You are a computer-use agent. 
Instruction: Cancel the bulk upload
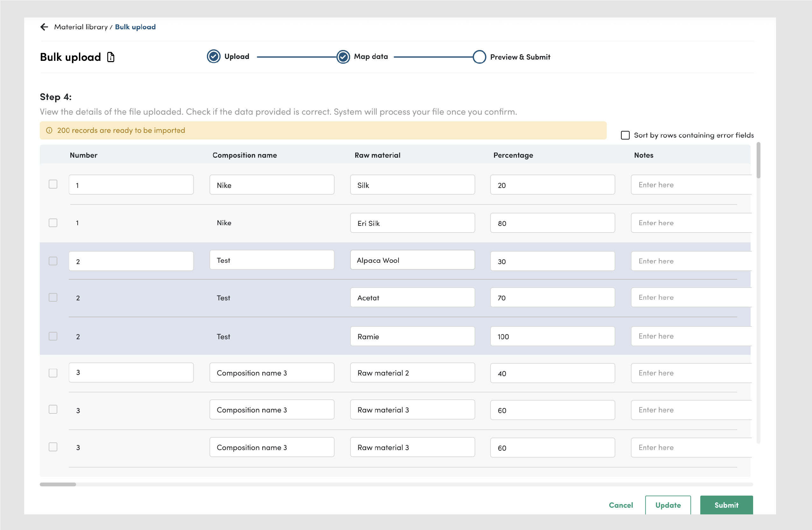621,505
